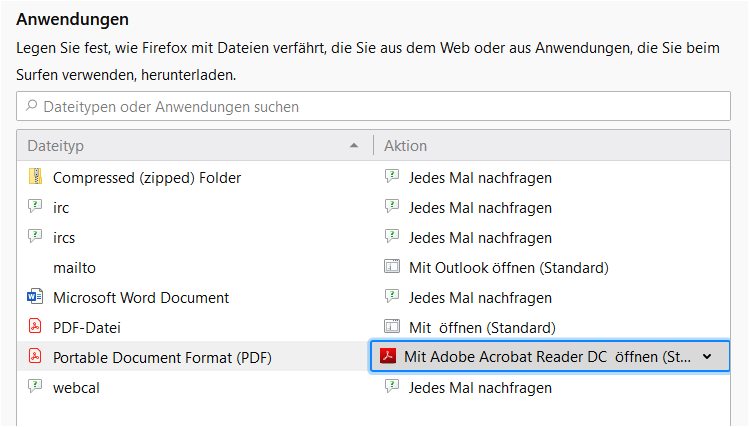Focus the Dateitypen oder Anwendungen suchen field

click(373, 106)
